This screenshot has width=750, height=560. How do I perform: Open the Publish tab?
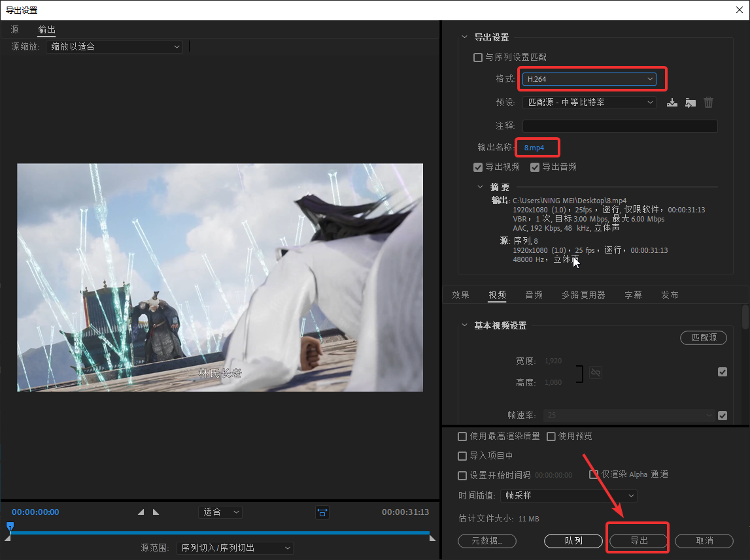pos(670,295)
